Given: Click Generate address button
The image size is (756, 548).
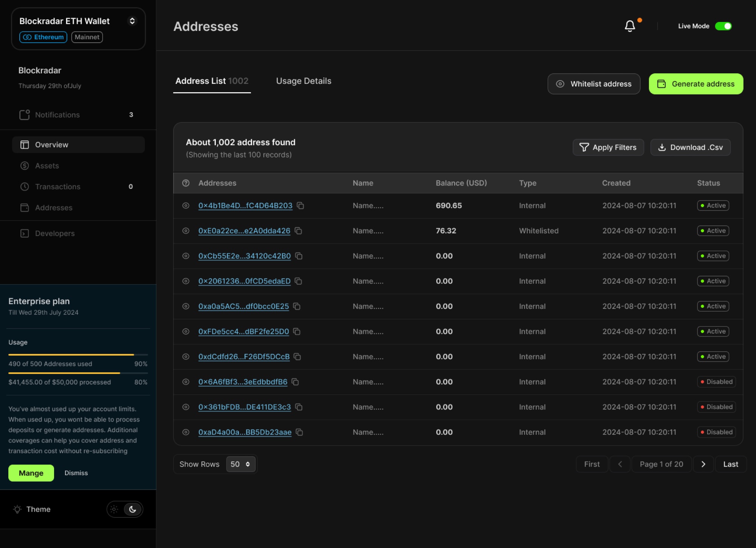Looking at the screenshot, I should [696, 84].
